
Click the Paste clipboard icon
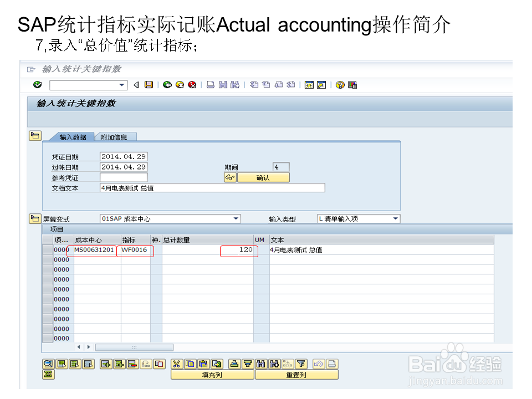[203, 364]
